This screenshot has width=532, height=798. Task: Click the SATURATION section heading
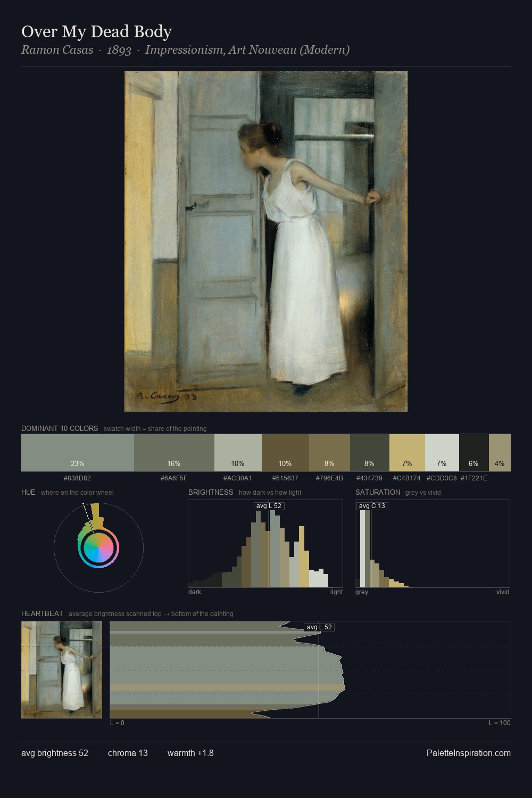378,492
